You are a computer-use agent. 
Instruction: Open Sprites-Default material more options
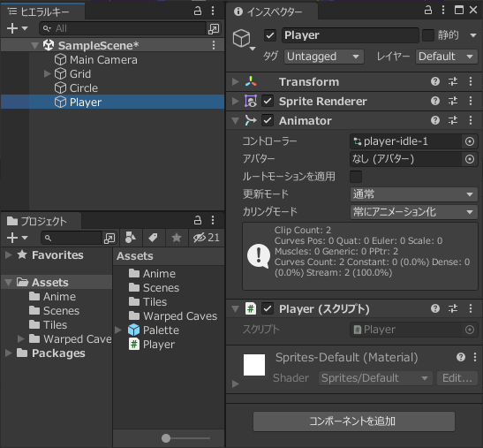click(x=475, y=357)
